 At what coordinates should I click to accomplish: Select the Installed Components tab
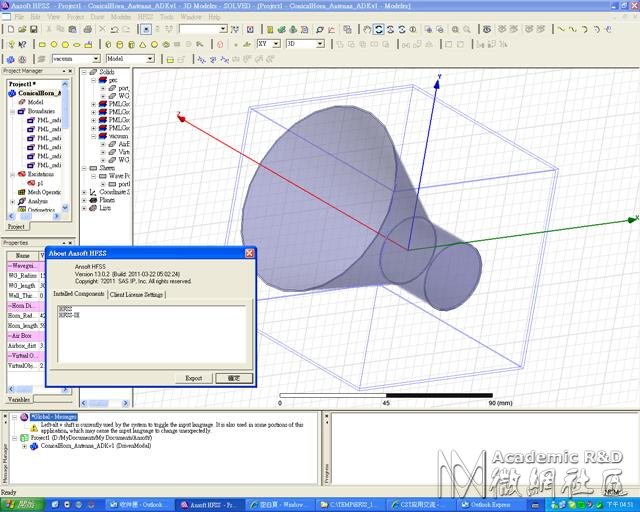[79, 294]
